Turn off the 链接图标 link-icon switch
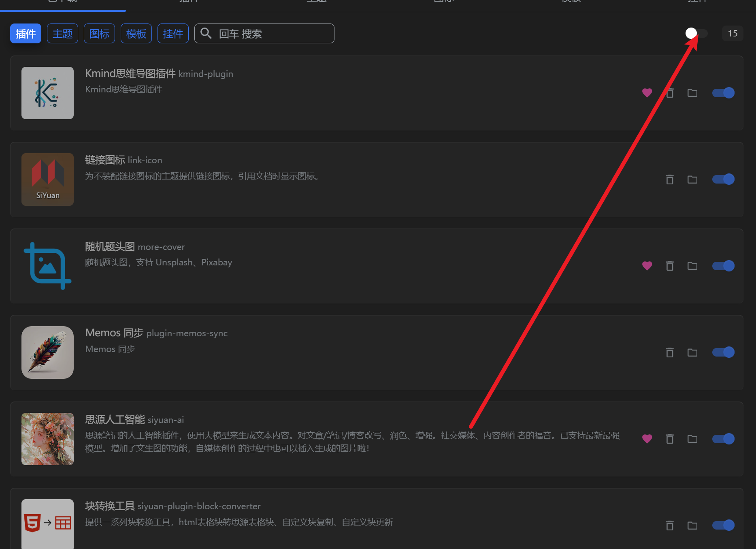 click(723, 179)
